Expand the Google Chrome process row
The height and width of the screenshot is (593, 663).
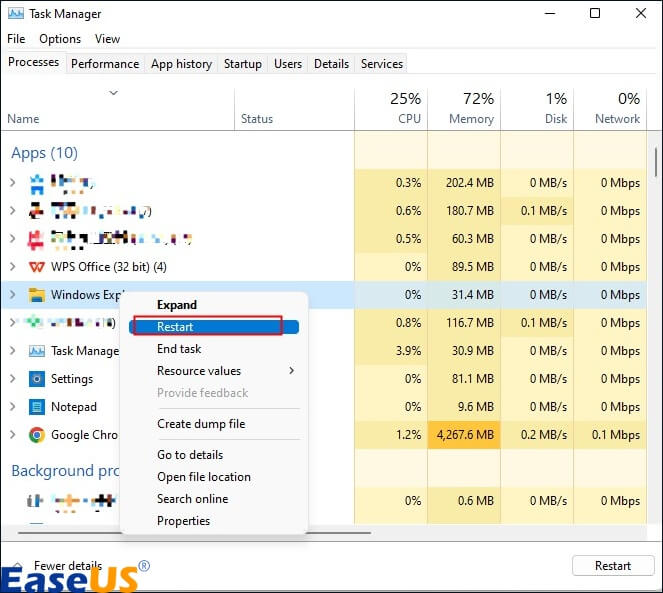[x=13, y=435]
